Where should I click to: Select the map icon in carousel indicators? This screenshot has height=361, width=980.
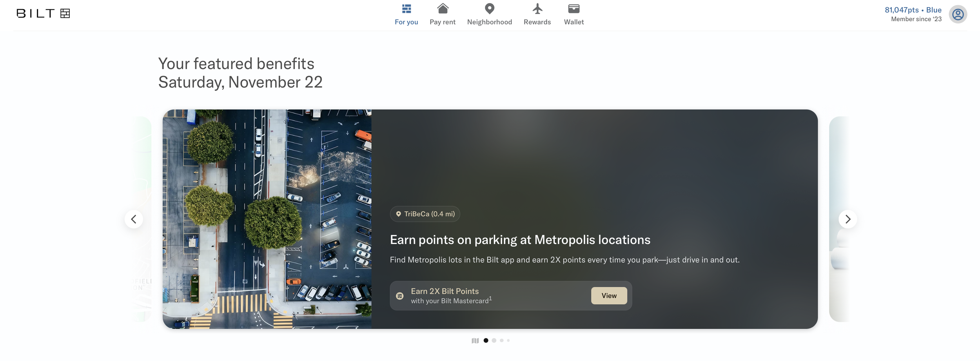475,341
